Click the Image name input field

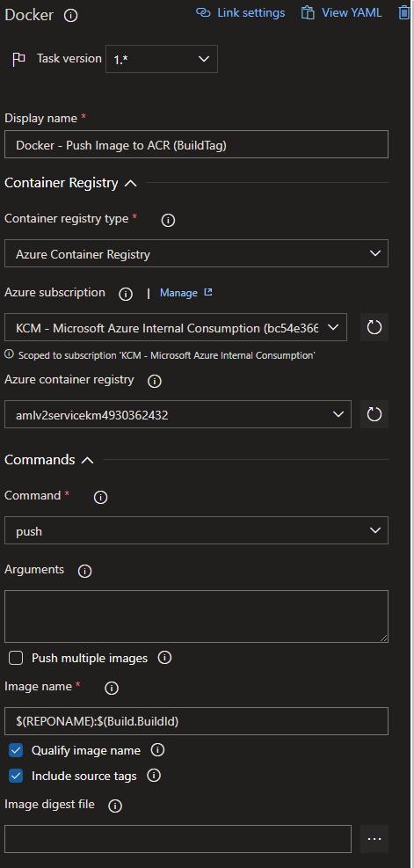click(197, 721)
